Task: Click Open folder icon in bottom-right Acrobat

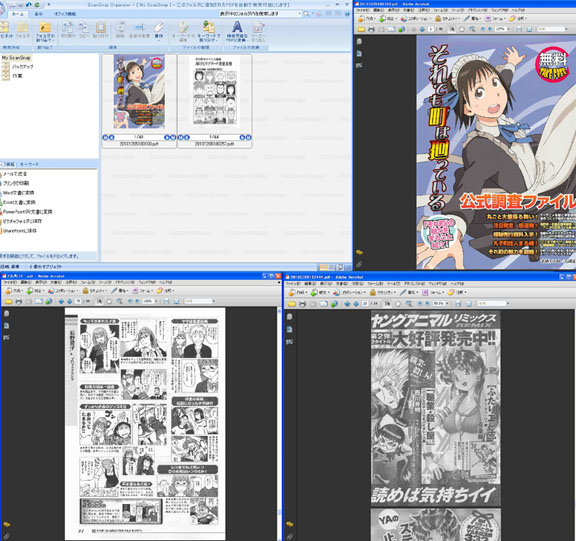Action: point(292,304)
